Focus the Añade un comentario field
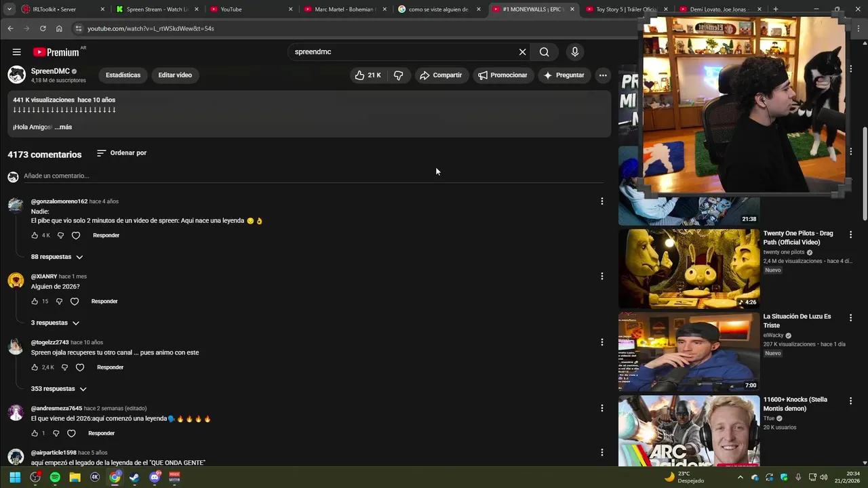This screenshot has width=868, height=488. pyautogui.click(x=313, y=176)
